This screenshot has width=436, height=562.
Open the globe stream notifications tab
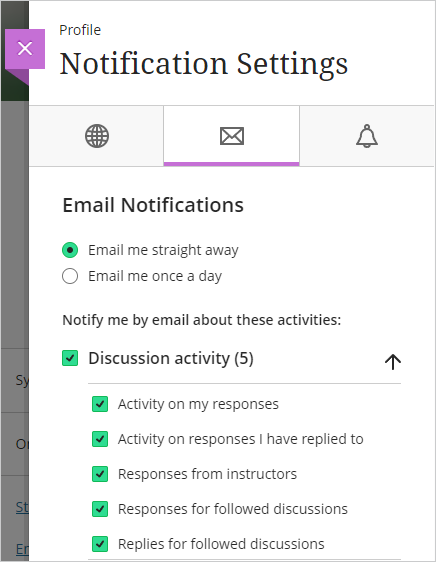click(x=96, y=136)
